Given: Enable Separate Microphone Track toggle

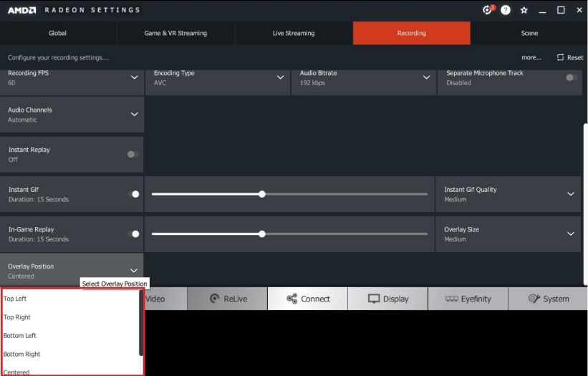Looking at the screenshot, I should 571,77.
